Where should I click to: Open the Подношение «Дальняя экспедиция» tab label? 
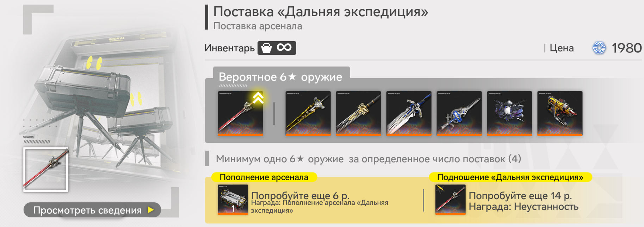pos(510,177)
